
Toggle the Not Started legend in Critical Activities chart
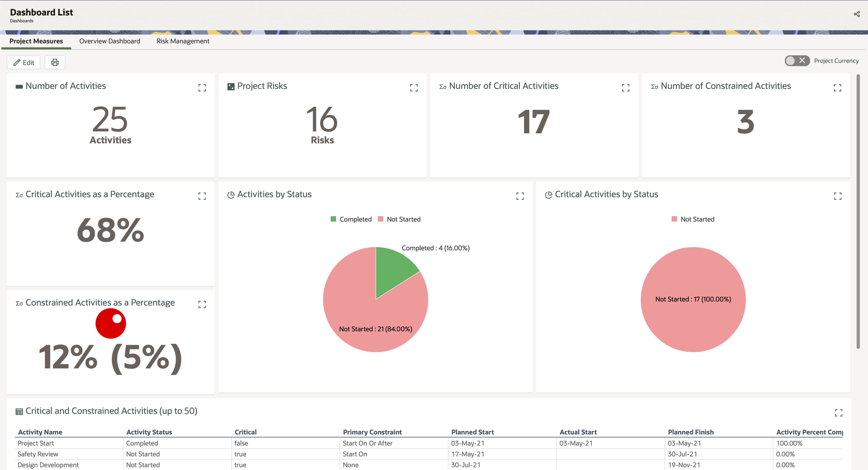tap(692, 219)
